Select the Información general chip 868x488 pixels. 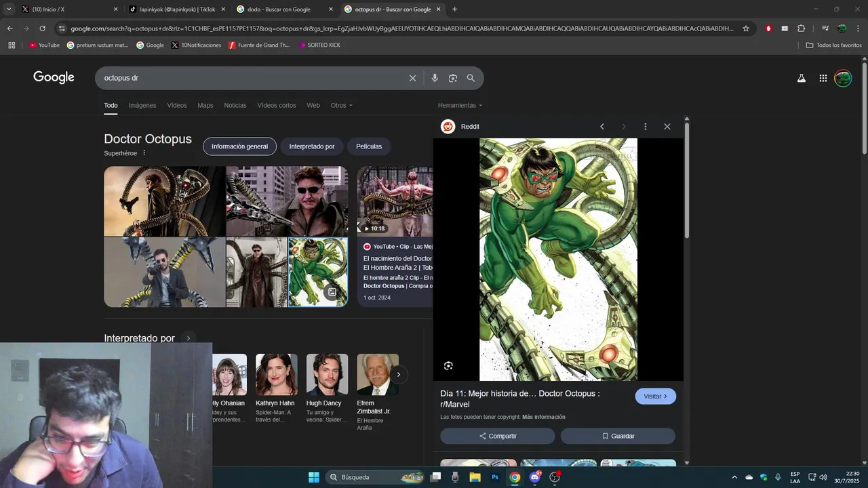[x=239, y=146]
